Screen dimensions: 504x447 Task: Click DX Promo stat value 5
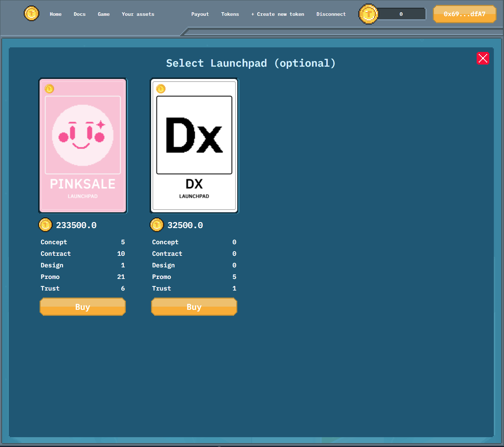click(234, 277)
